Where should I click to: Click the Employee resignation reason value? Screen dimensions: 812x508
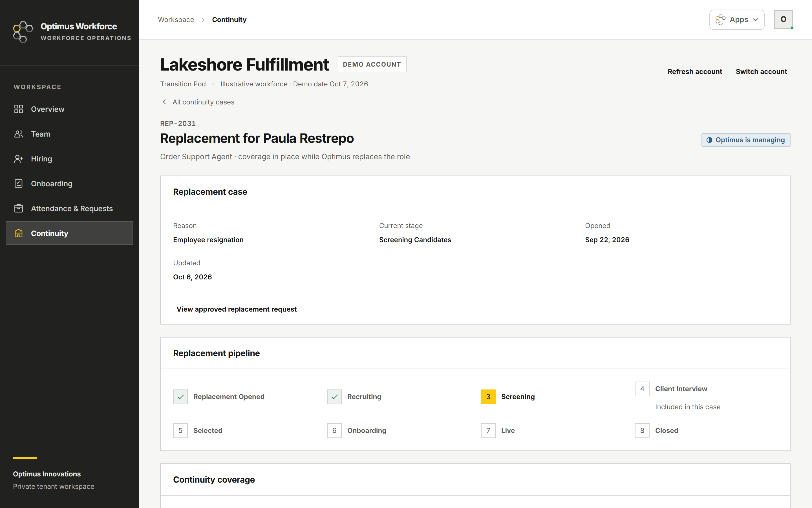(x=208, y=240)
